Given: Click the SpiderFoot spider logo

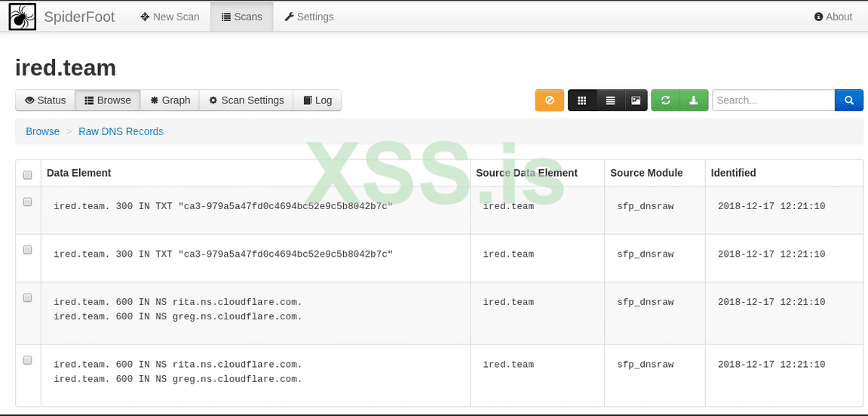Looking at the screenshot, I should tap(23, 17).
